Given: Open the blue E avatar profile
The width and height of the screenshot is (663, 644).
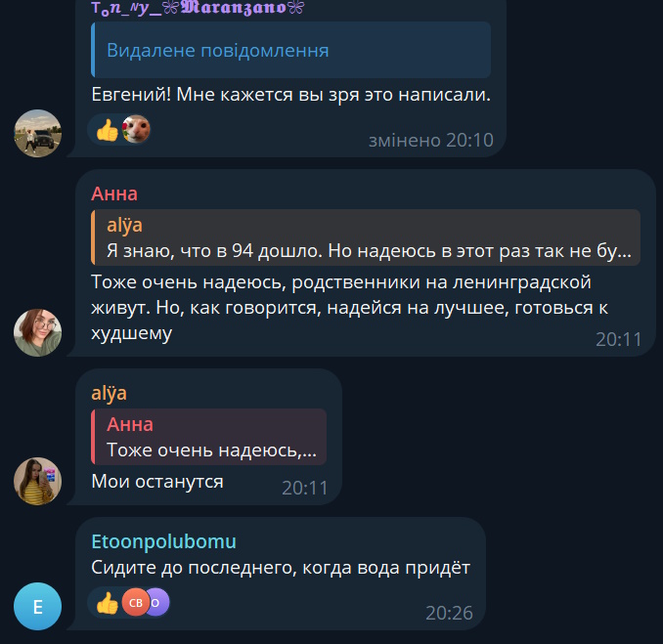Looking at the screenshot, I should coord(37,607).
